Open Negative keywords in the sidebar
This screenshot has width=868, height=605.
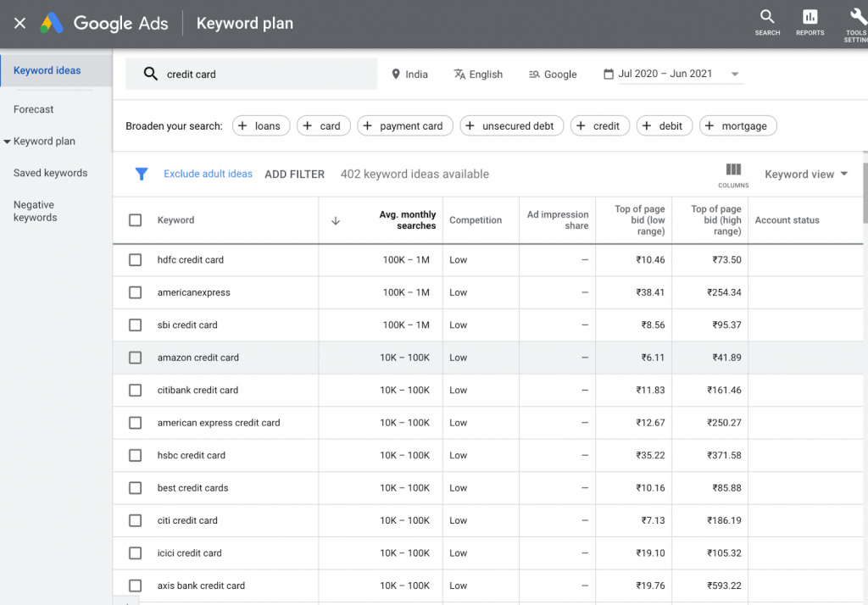tap(36, 211)
